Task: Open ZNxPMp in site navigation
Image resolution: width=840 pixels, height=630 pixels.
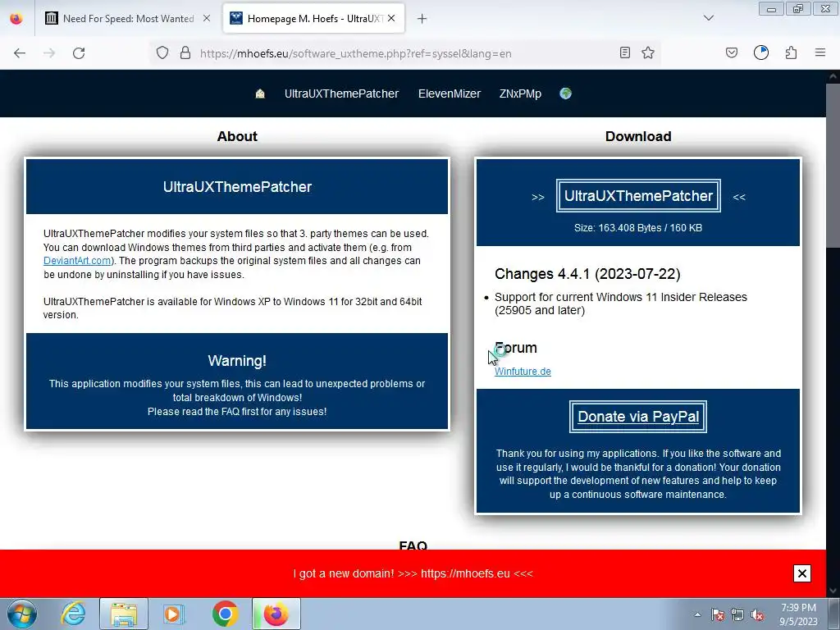Action: pyautogui.click(x=520, y=94)
